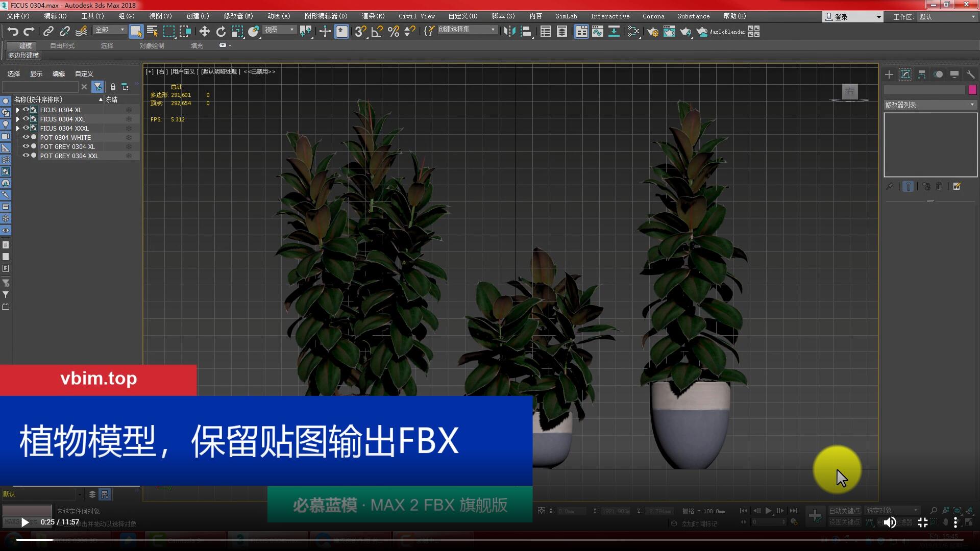Viewport: 980px width, 551px height.
Task: Select the Move transform tool
Action: click(x=204, y=32)
